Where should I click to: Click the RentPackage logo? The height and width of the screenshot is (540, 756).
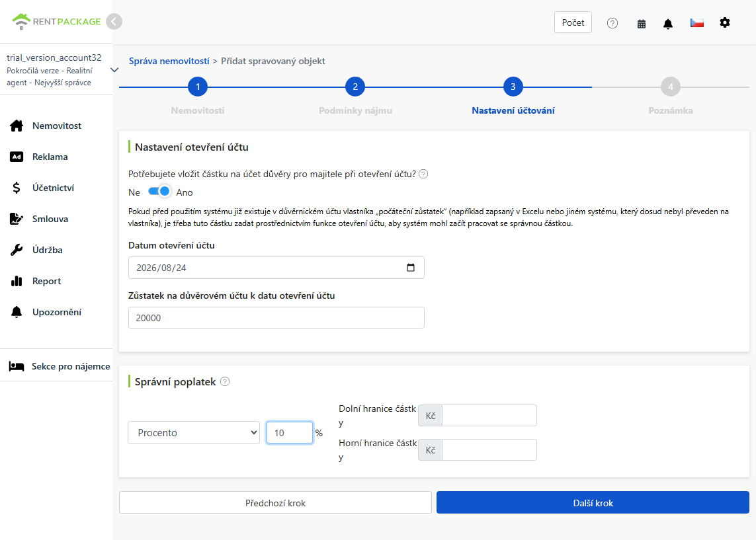pyautogui.click(x=56, y=22)
